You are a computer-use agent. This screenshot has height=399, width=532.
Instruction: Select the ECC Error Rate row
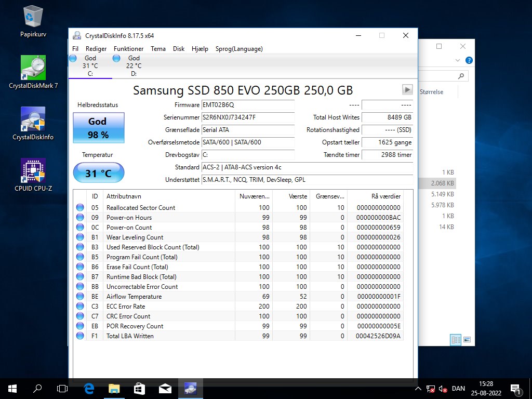tap(238, 306)
